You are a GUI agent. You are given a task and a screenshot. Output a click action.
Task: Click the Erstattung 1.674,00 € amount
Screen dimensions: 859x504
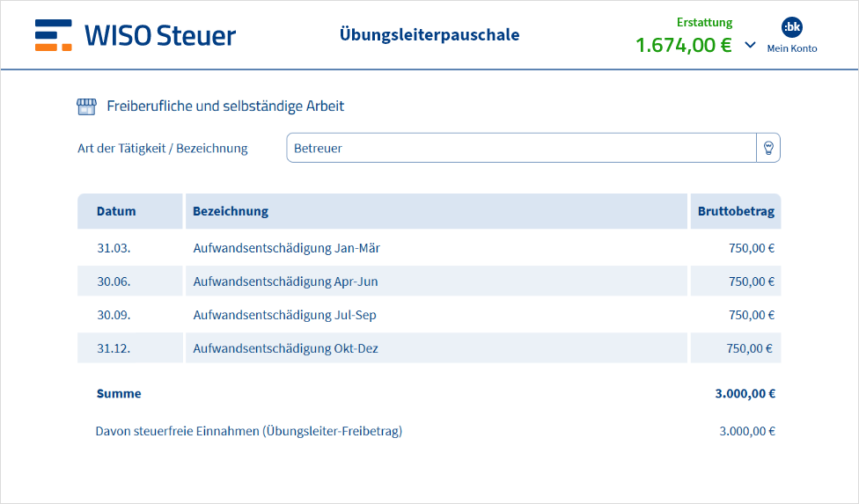[x=684, y=45]
